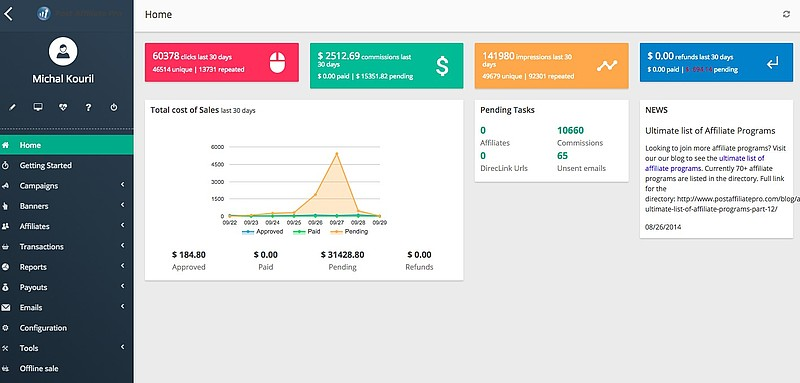Click the mouse icon on clicks card
Image resolution: width=800 pixels, height=383 pixels.
[x=277, y=63]
